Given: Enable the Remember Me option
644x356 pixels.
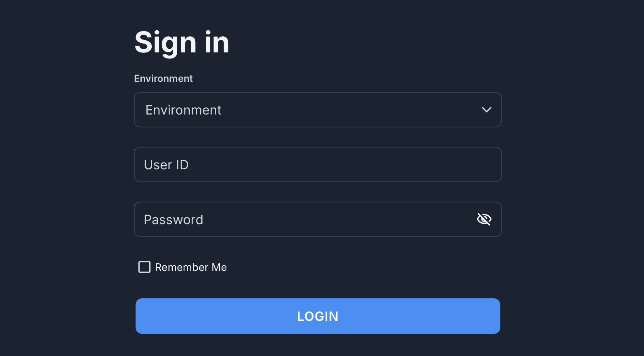Looking at the screenshot, I should 144,267.
